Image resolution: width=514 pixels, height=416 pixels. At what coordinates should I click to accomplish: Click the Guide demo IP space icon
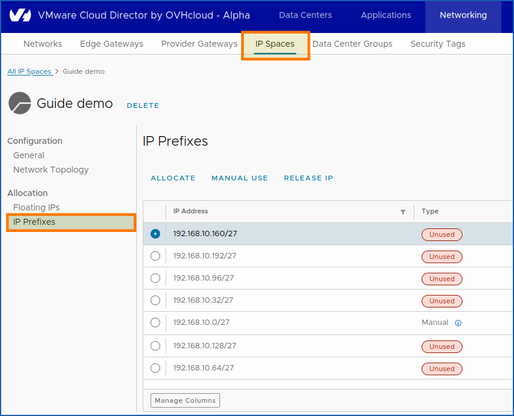tap(20, 103)
